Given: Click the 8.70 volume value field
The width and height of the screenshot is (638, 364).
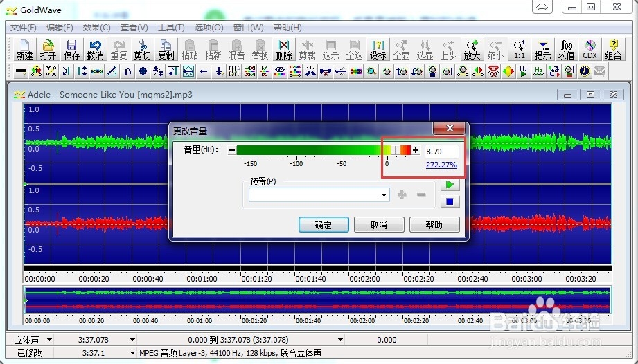Looking at the screenshot, I should coord(442,152).
